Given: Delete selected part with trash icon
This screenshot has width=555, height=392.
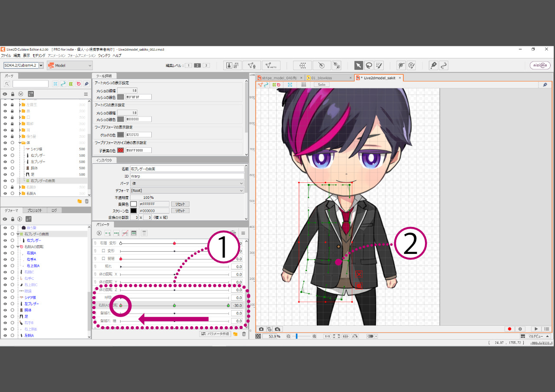Looking at the screenshot, I should coord(87,201).
